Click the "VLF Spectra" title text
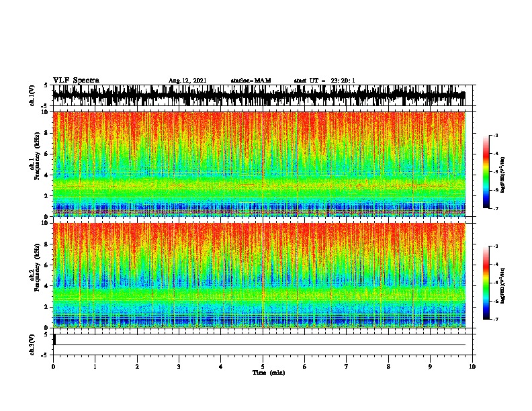 pyautogui.click(x=76, y=80)
